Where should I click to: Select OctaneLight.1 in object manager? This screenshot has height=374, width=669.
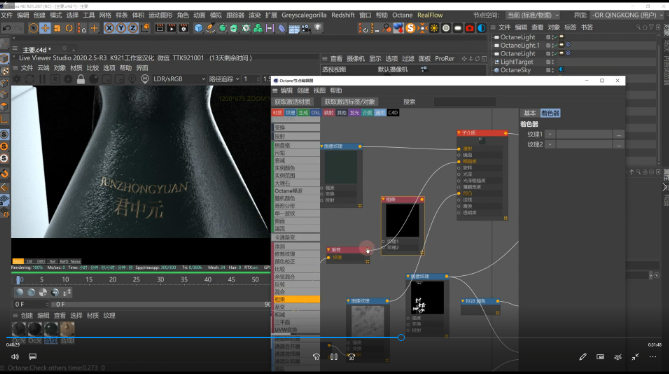click(520, 45)
